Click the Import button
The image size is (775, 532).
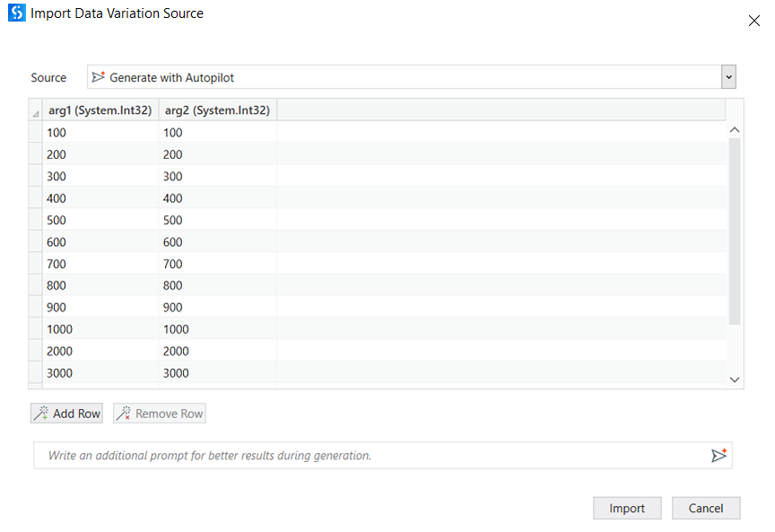coord(627,508)
